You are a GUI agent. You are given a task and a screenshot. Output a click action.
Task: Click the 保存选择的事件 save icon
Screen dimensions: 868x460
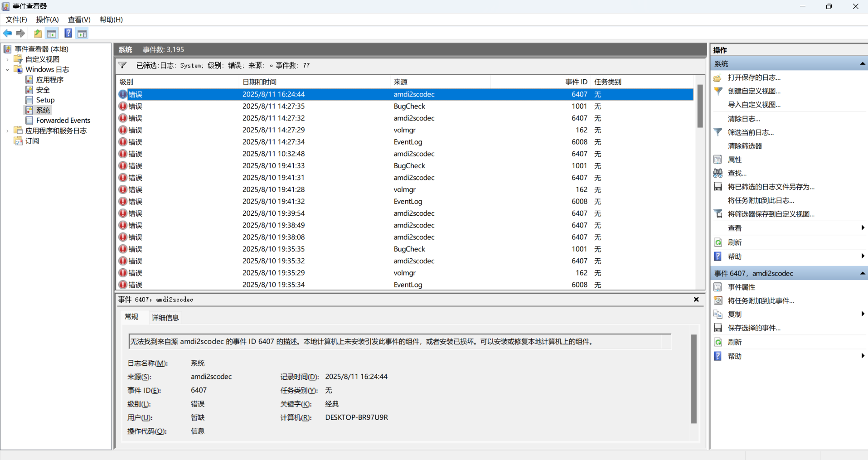pyautogui.click(x=718, y=328)
